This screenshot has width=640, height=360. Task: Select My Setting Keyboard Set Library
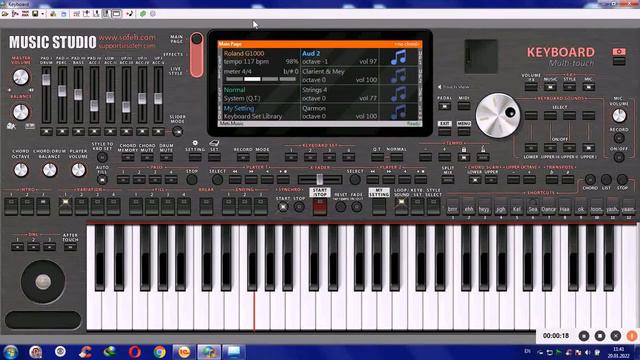point(261,112)
